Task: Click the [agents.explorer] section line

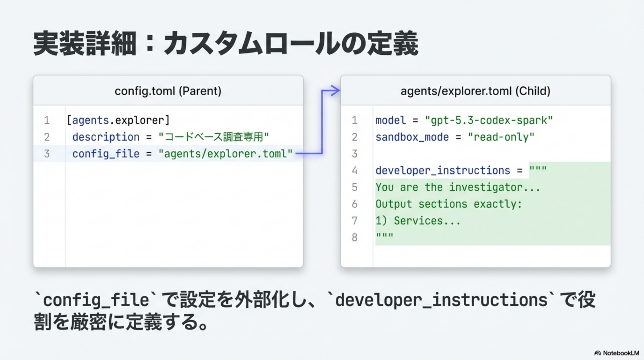Action: 118,120
